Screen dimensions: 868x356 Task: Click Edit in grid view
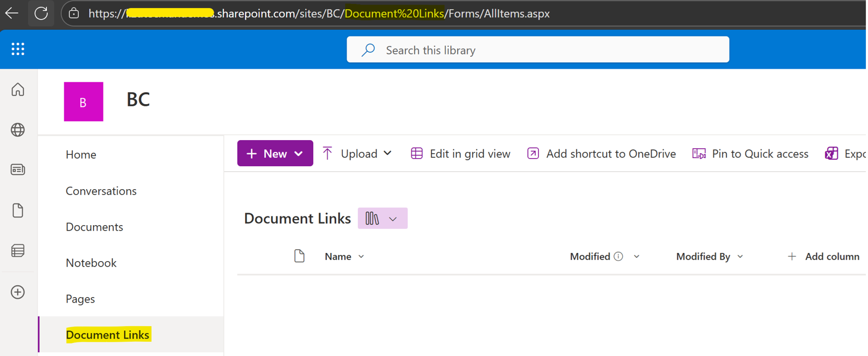click(x=460, y=154)
